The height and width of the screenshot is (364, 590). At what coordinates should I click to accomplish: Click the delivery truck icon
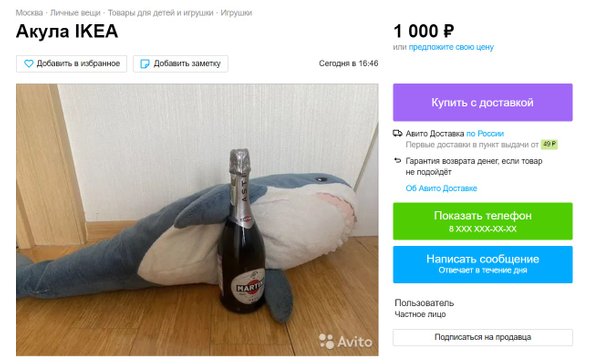point(397,133)
